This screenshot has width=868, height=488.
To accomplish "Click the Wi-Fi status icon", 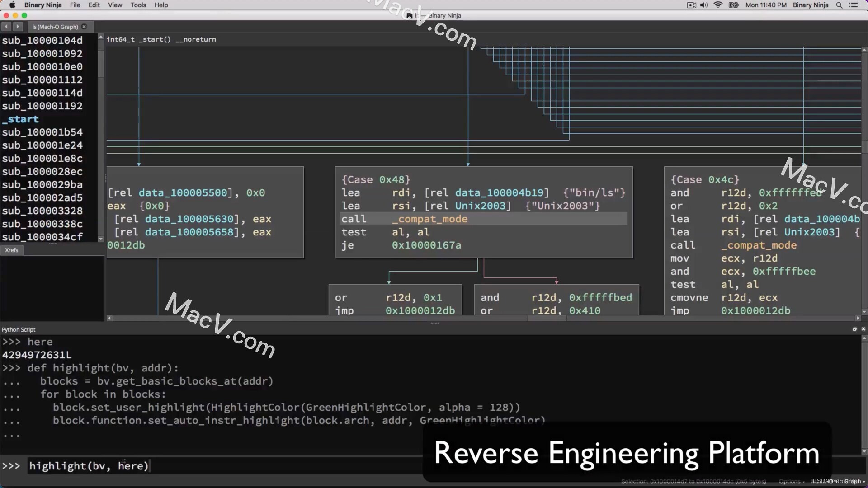I will coord(718,5).
